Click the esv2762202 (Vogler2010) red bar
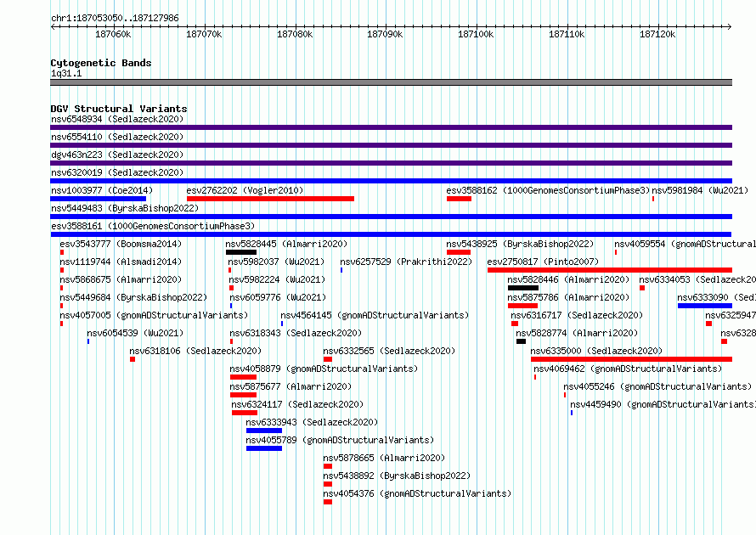 (x=270, y=199)
